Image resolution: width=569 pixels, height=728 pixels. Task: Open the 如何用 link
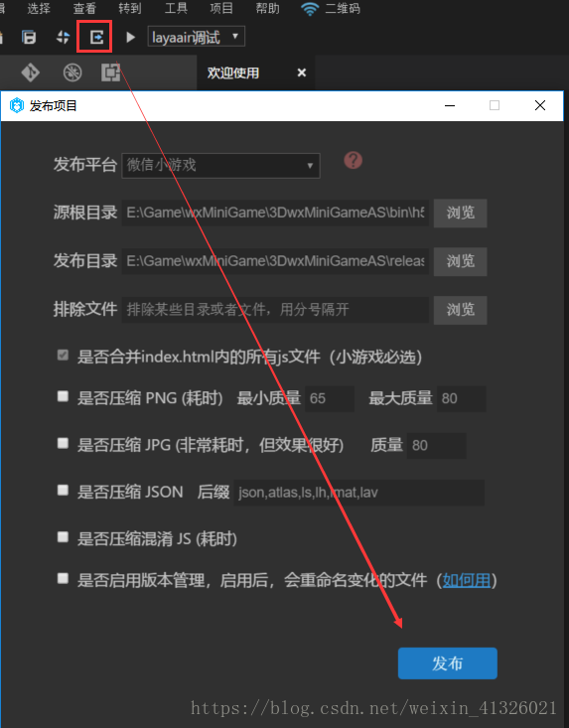click(x=467, y=580)
